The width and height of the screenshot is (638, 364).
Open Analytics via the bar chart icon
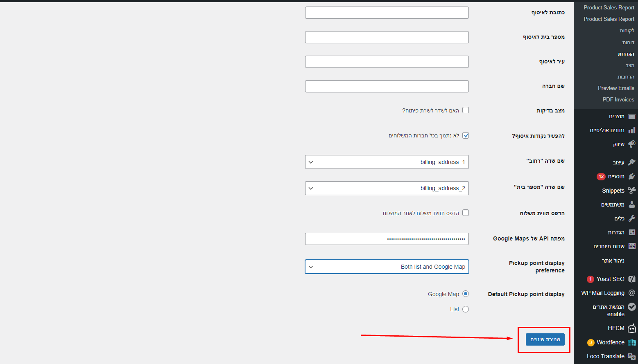tap(632, 130)
